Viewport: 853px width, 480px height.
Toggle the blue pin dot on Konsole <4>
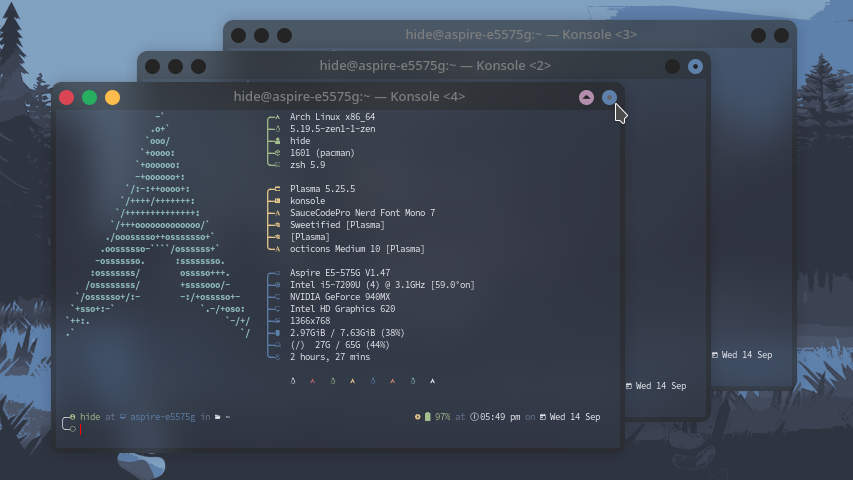pyautogui.click(x=609, y=97)
